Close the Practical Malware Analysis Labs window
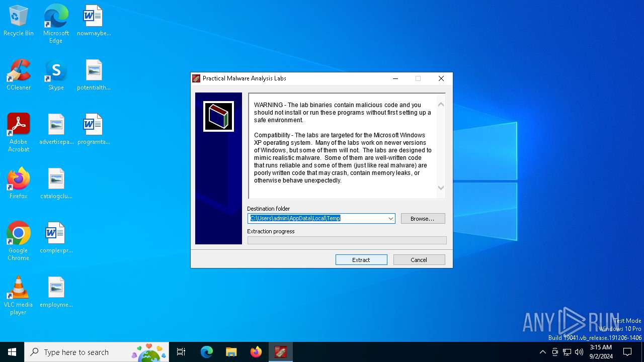 (441, 78)
